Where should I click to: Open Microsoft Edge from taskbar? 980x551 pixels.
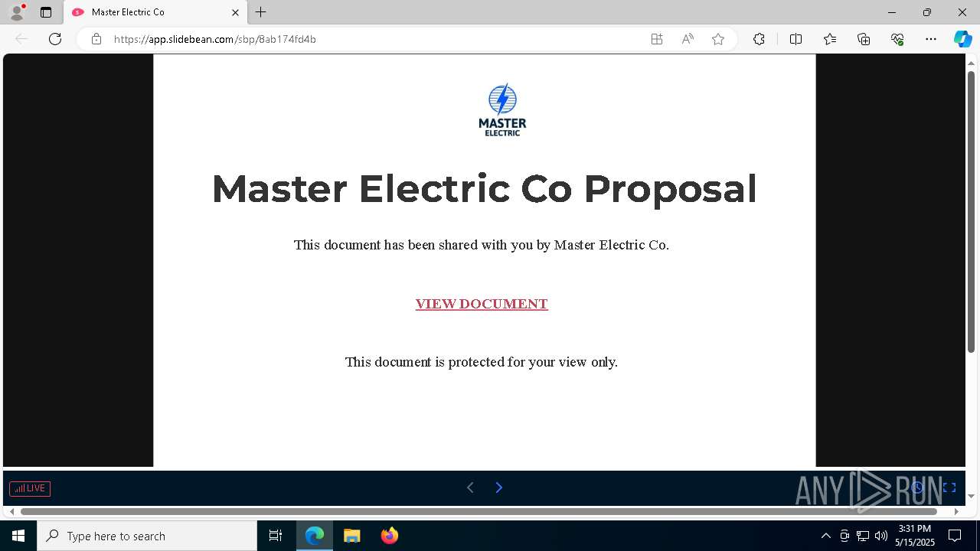tap(315, 536)
